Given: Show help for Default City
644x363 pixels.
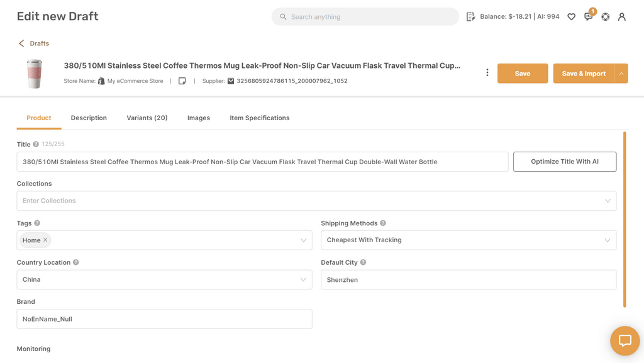Looking at the screenshot, I should point(363,262).
